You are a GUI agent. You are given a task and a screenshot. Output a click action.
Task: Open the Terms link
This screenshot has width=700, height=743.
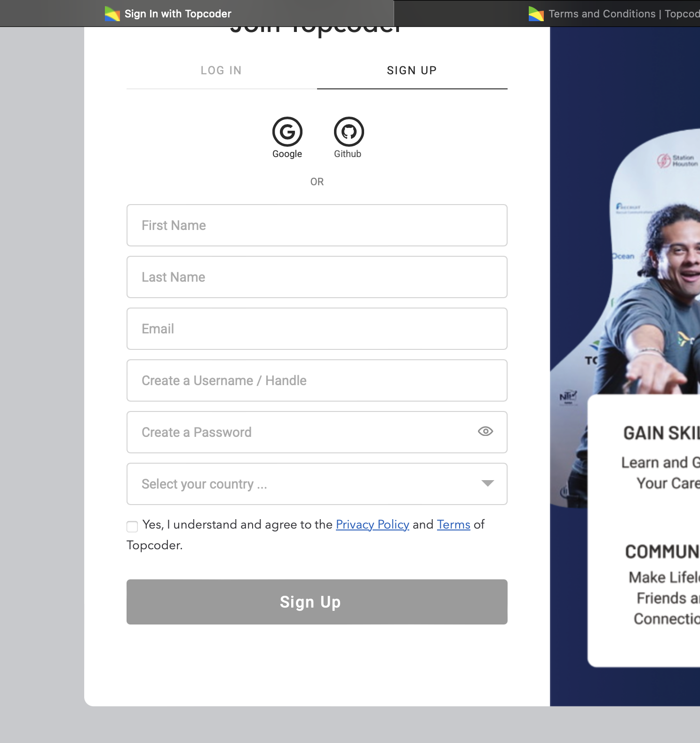click(x=453, y=524)
